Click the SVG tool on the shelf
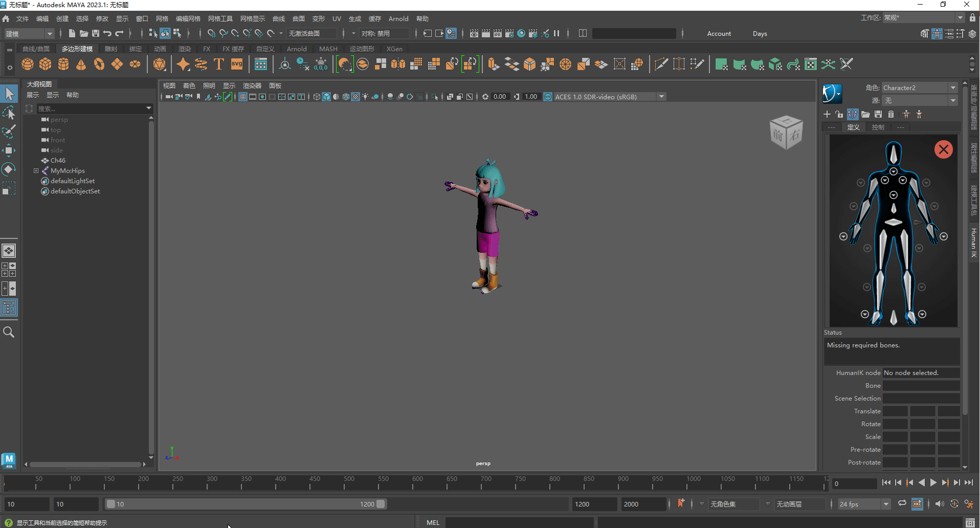The height and width of the screenshot is (528, 980). pos(236,64)
